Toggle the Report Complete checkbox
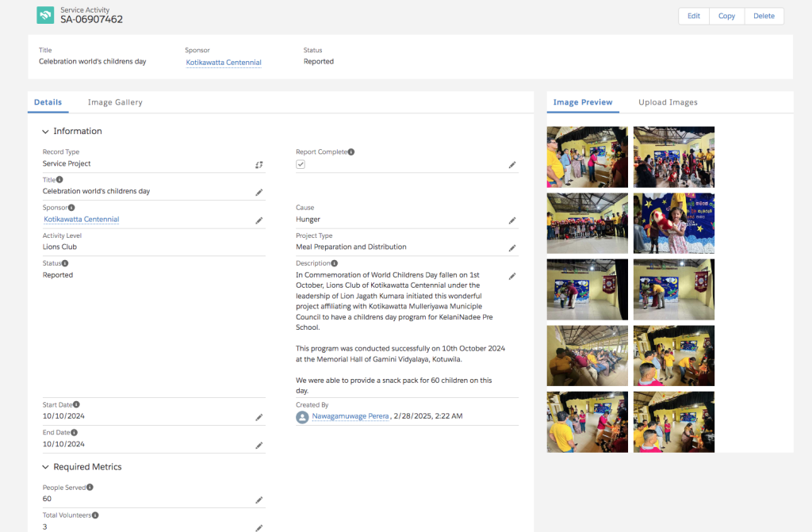Viewport: 812px width, 532px height. pos(301,164)
